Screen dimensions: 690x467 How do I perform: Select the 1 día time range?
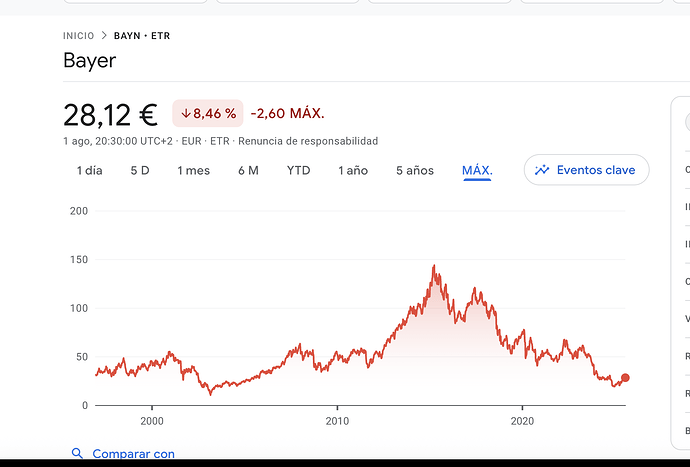pos(89,170)
